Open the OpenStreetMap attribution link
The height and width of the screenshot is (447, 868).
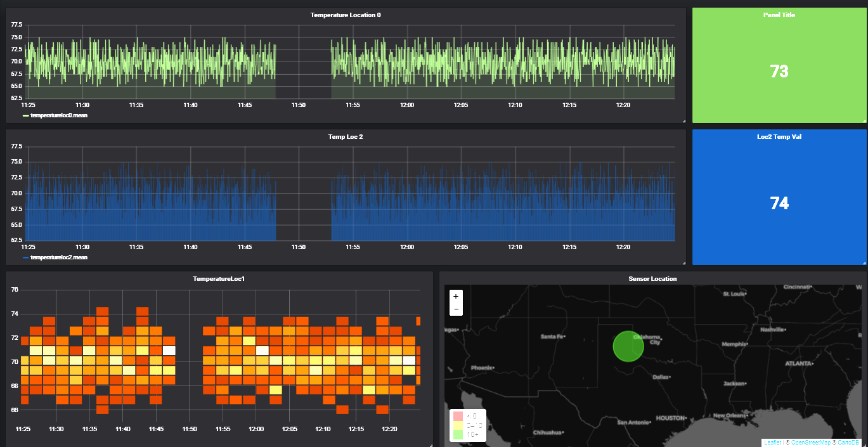810,442
